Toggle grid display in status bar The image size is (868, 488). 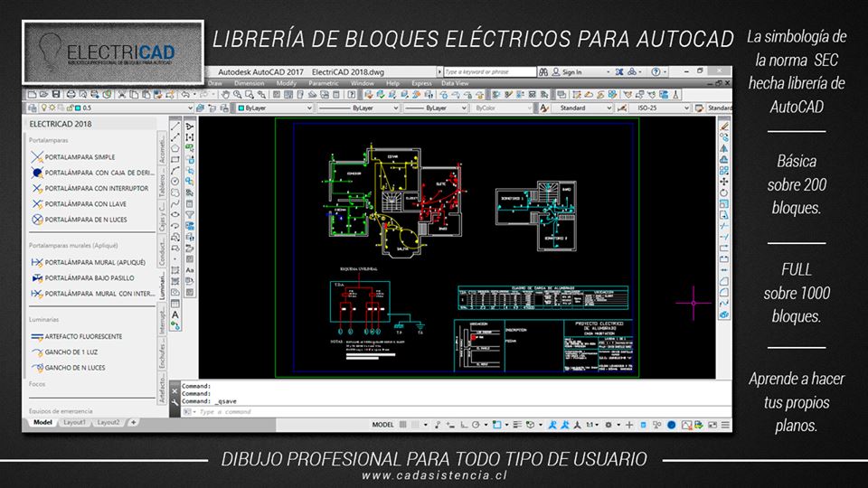(x=403, y=425)
